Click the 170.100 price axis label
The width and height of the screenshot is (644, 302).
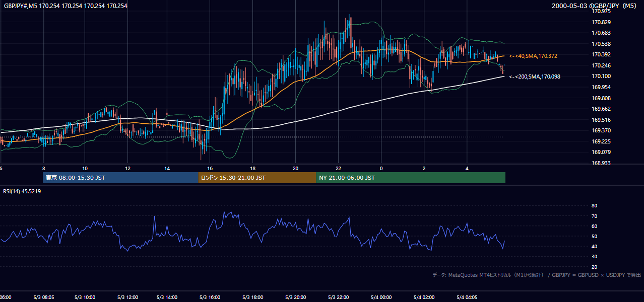[601, 76]
